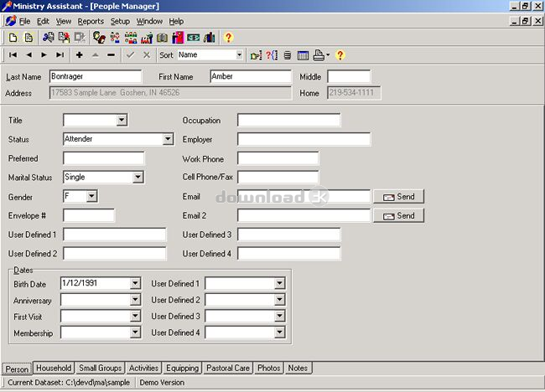
Task: Open the Window menu
Action: (x=149, y=22)
